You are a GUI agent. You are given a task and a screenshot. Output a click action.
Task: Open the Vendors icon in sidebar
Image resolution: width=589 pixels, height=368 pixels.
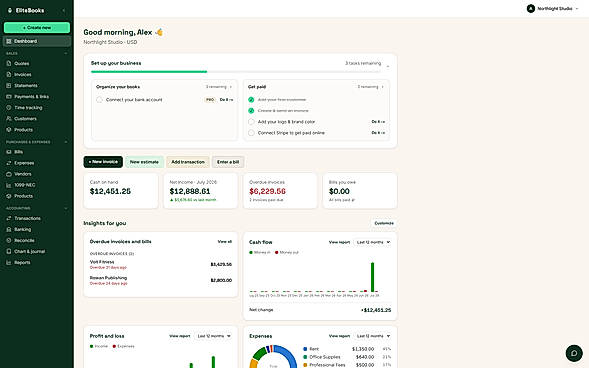(9, 174)
